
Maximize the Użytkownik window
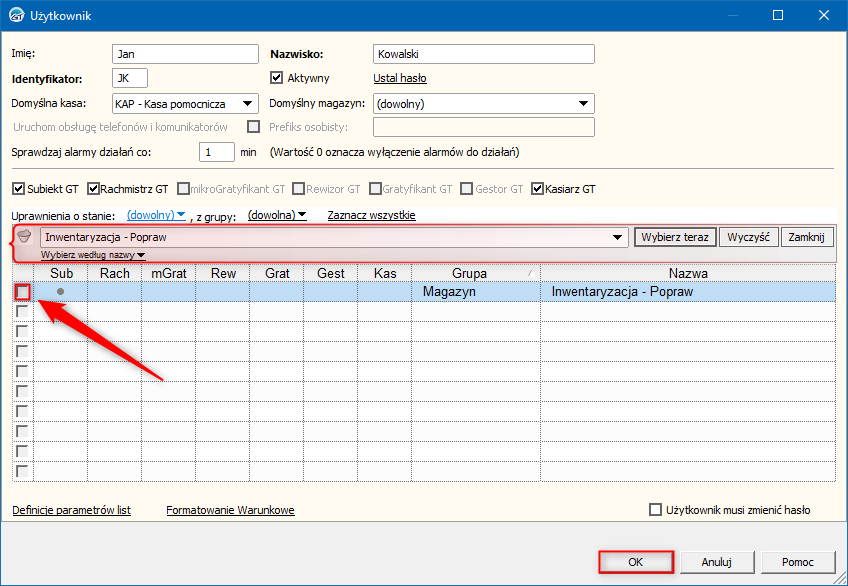[x=778, y=15]
